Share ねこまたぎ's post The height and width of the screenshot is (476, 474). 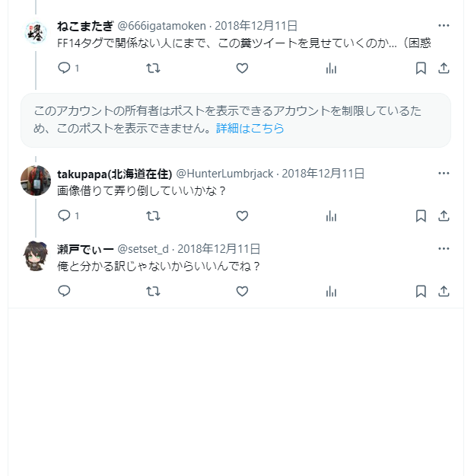tap(444, 68)
